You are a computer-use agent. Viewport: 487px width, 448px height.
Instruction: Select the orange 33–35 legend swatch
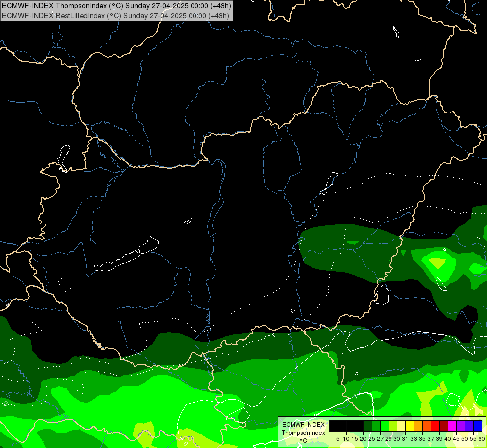(x=418, y=426)
